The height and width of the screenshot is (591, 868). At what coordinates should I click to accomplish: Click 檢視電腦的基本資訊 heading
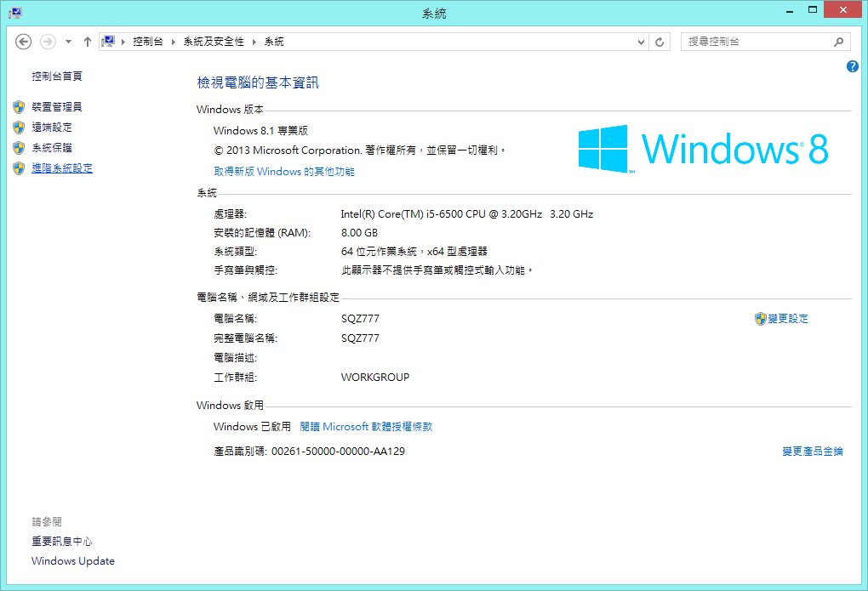click(258, 82)
